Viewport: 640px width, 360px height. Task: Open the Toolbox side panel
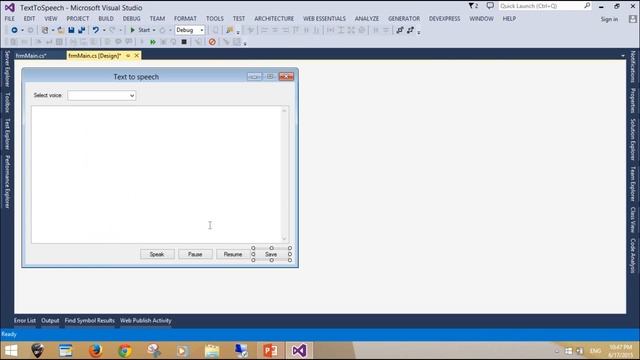click(7, 102)
